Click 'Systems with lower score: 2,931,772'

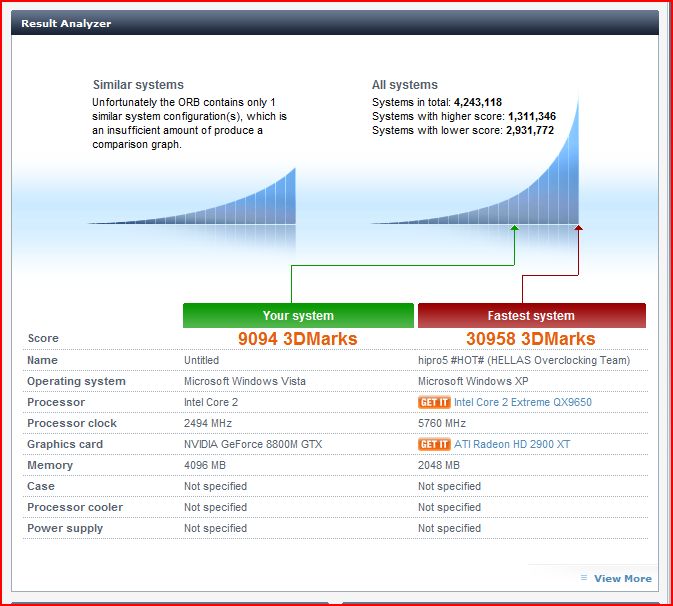463,130
